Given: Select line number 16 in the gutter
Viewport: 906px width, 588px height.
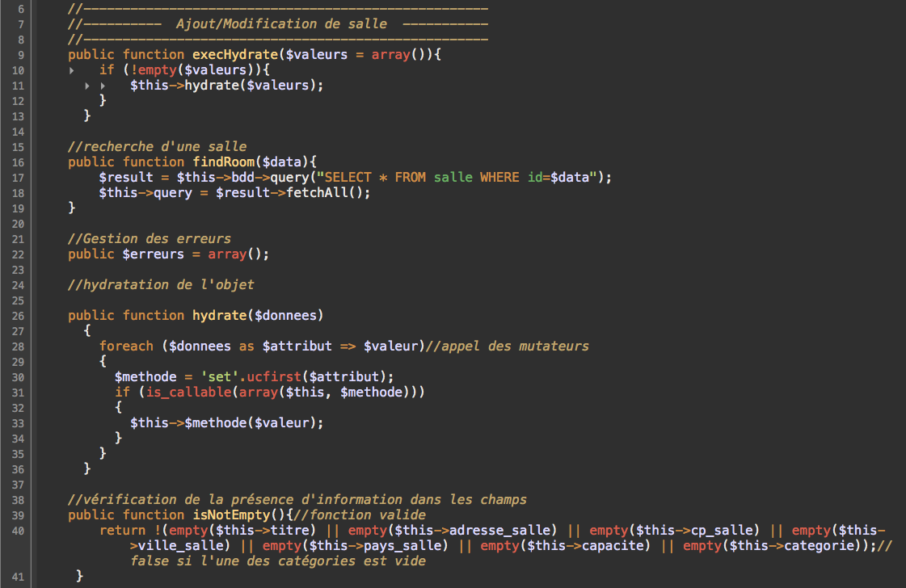Looking at the screenshot, I should pyautogui.click(x=18, y=163).
